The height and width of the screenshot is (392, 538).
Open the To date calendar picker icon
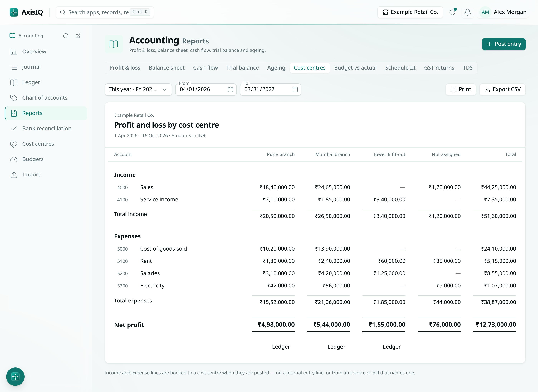[295, 90]
